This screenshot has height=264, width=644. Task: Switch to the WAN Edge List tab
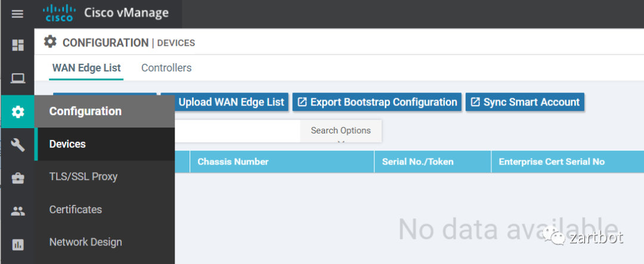pos(86,68)
